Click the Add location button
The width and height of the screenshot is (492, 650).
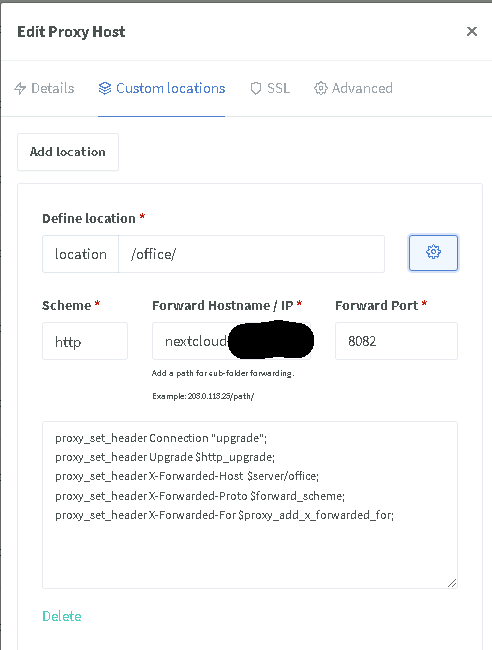point(68,152)
